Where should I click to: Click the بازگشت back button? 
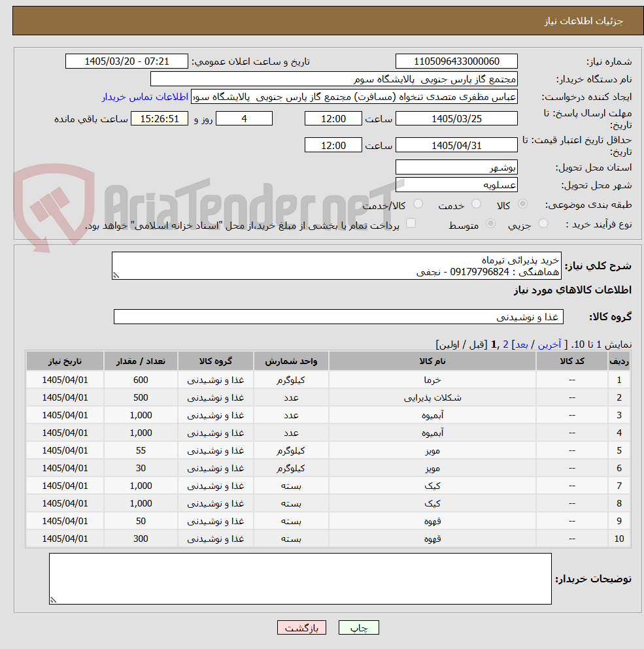click(301, 627)
